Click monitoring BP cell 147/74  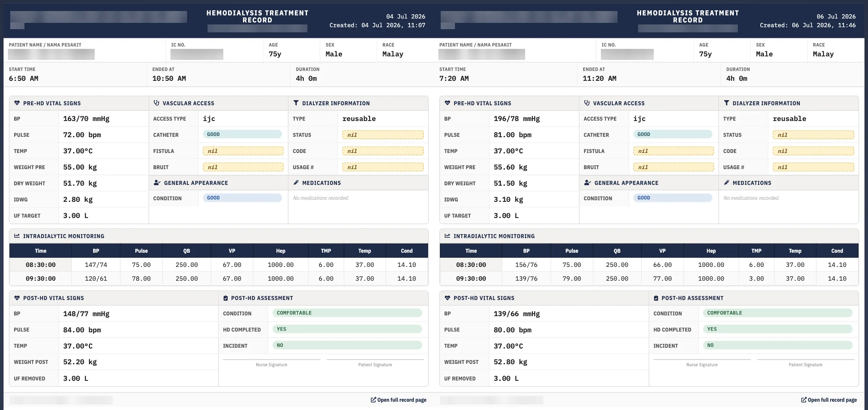tap(96, 265)
